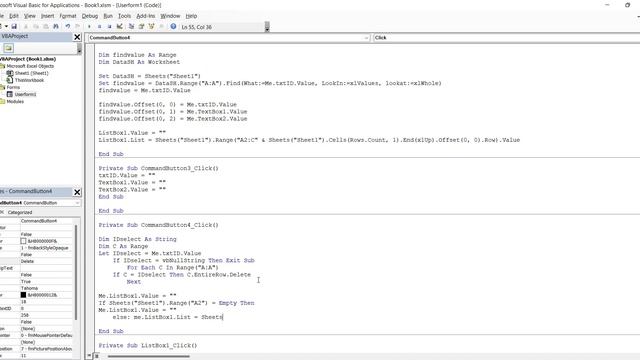Click black ForeColor swatch in properties

(x=23, y=295)
